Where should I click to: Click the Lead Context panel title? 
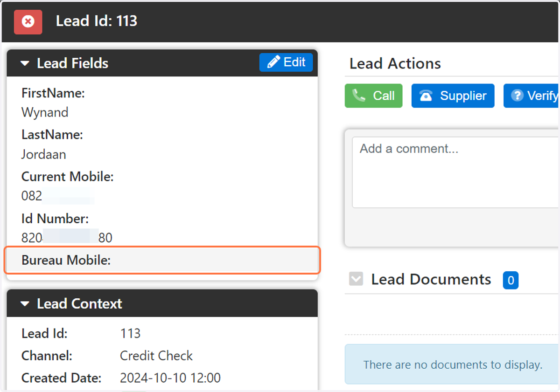point(79,304)
